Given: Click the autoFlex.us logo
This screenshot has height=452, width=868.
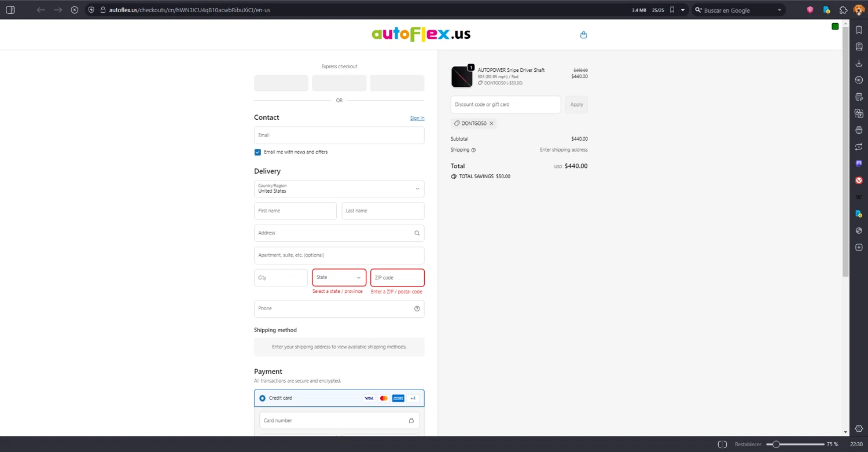Looking at the screenshot, I should tap(421, 34).
